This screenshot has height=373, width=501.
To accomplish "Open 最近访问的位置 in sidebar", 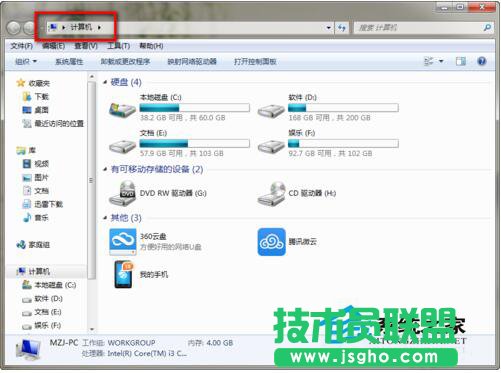I will tap(53, 124).
